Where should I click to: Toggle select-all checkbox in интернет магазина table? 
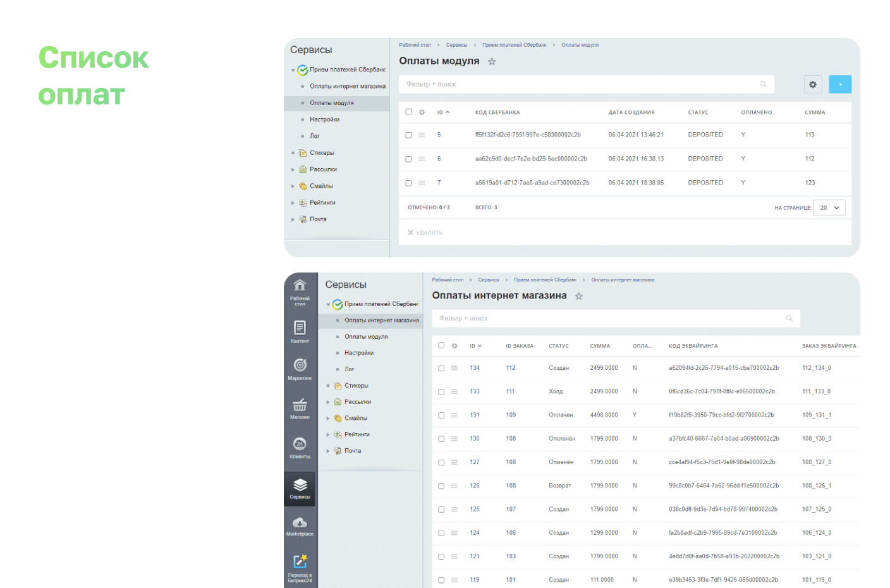point(441,345)
